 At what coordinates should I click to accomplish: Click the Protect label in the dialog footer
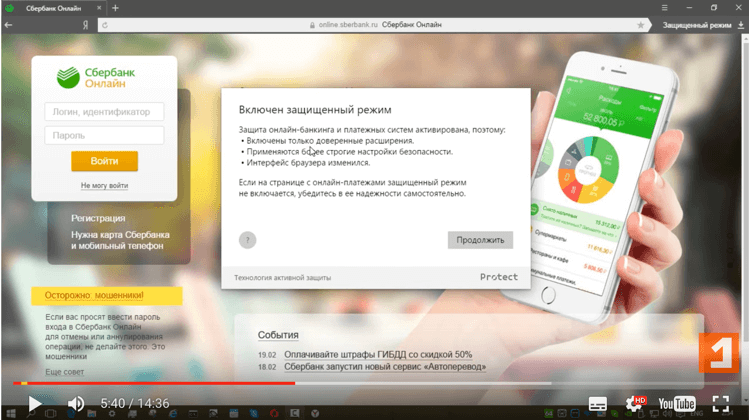499,277
